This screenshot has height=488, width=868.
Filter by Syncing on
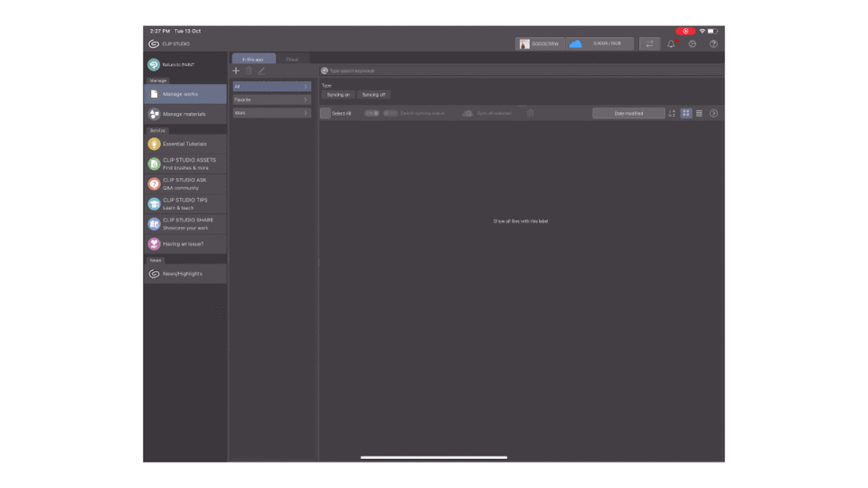[x=338, y=95]
